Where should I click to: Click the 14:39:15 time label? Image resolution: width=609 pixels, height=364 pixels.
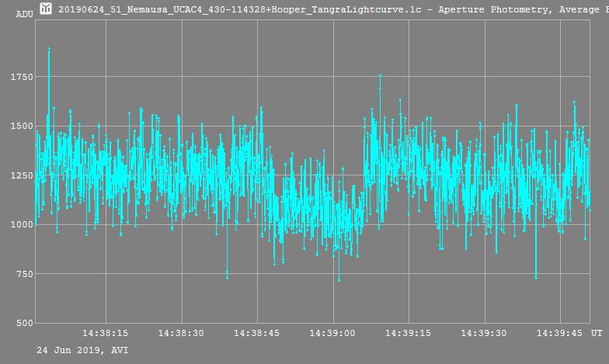pos(409,334)
